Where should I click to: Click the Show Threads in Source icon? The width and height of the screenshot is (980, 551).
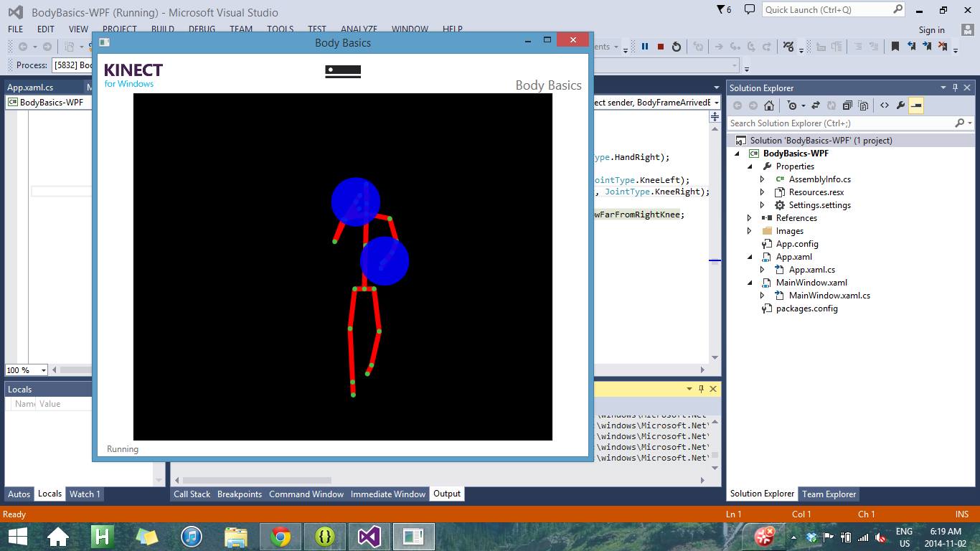coord(789,47)
